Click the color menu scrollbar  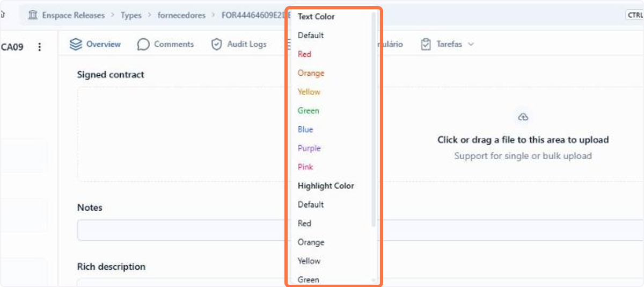(374, 118)
